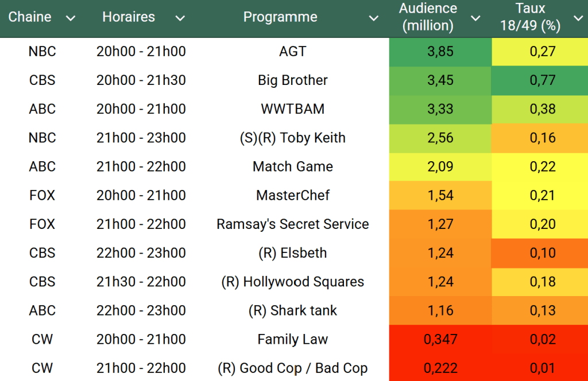
Task: Select the Match Game programme cell
Action: point(293,167)
